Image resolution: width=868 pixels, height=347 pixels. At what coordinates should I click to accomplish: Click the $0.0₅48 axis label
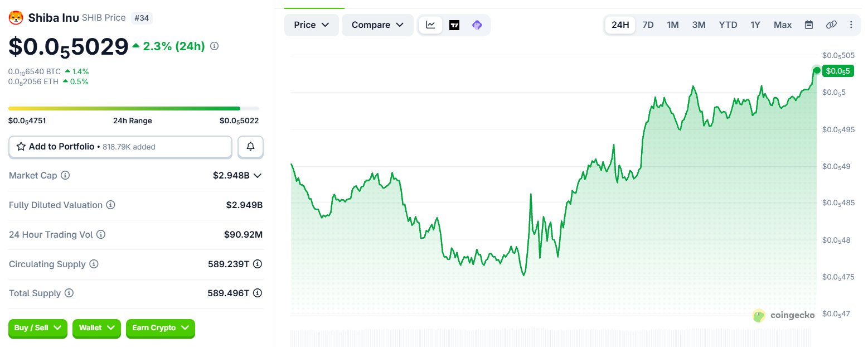pyautogui.click(x=836, y=240)
